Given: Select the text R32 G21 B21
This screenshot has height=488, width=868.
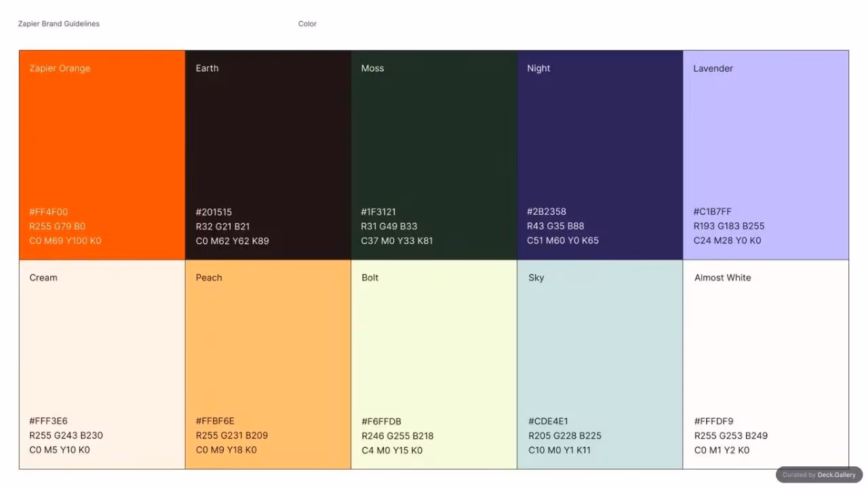Looking at the screenshot, I should 222,226.
